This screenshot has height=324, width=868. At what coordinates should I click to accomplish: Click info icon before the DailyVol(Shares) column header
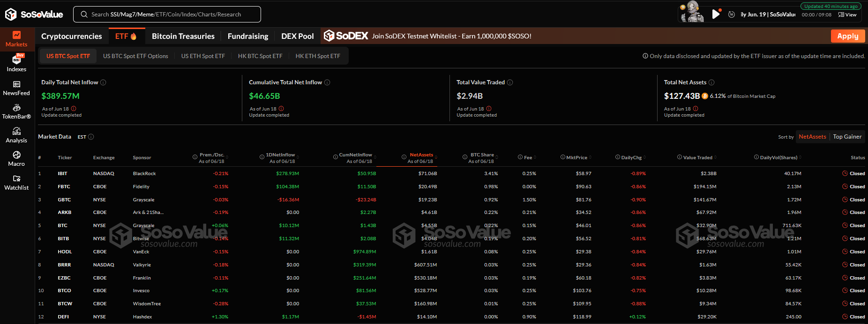[756, 157]
